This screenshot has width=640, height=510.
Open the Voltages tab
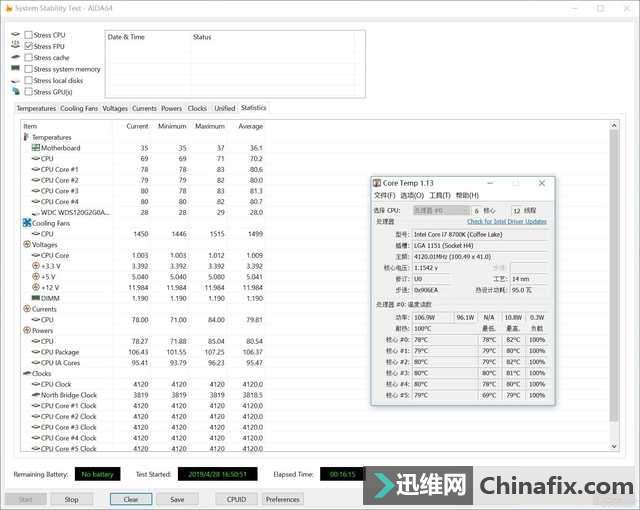click(x=115, y=109)
